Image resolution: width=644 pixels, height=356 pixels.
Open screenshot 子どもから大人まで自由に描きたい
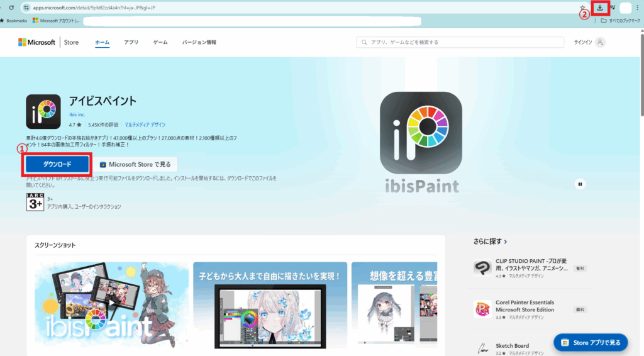270,305
